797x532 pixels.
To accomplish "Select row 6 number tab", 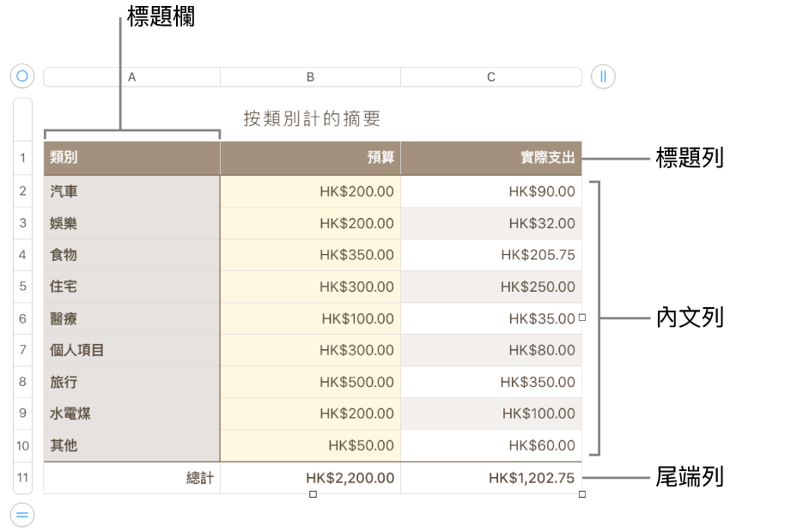I will [23, 318].
